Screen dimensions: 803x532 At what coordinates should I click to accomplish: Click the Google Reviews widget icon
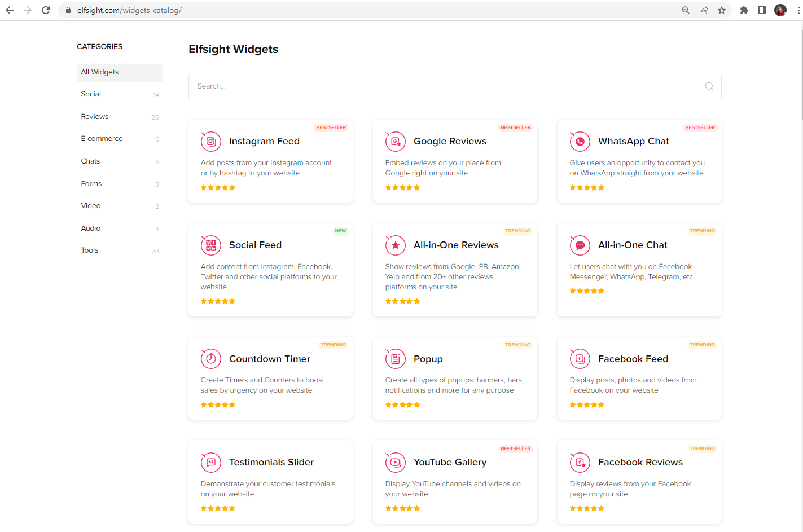395,142
